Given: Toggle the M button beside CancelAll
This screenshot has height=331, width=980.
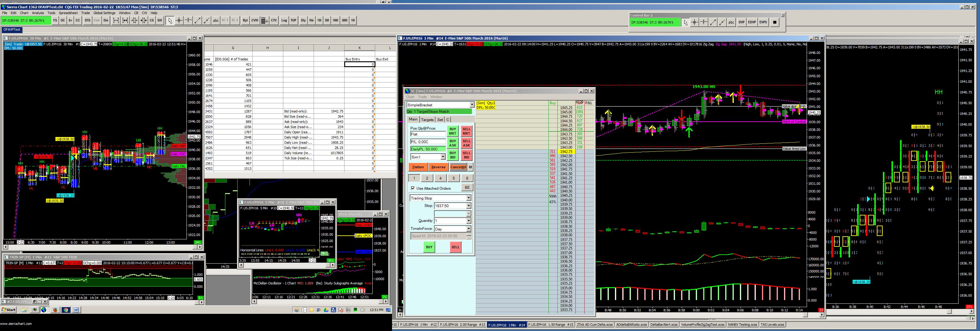Looking at the screenshot, I should coord(470,167).
